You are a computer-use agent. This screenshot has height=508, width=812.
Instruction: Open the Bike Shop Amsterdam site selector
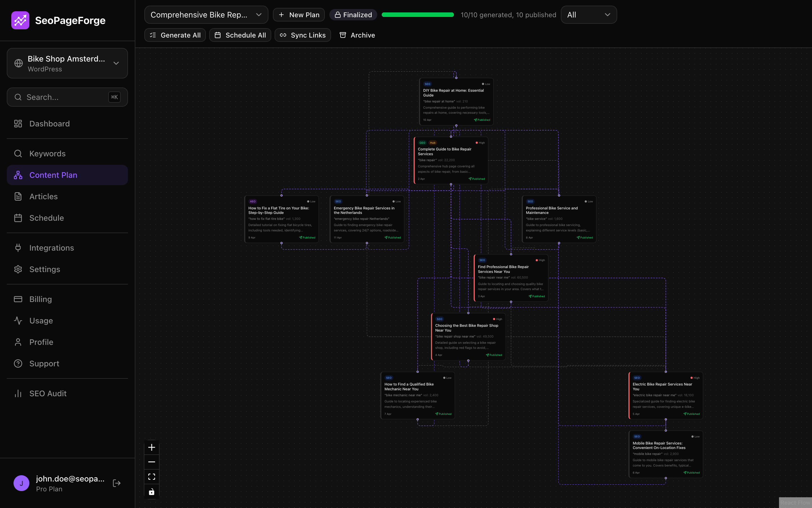(x=67, y=63)
